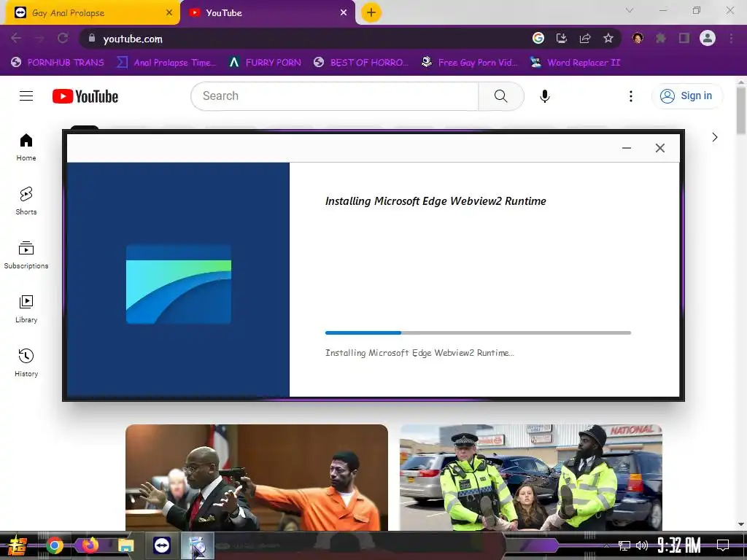Click the YouTube logo
This screenshot has height=560, width=747.
tap(85, 96)
